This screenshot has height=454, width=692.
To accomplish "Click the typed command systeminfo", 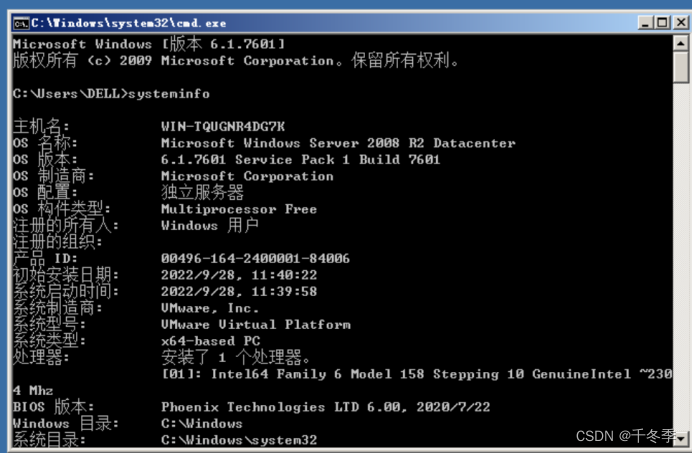I will tap(169, 94).
